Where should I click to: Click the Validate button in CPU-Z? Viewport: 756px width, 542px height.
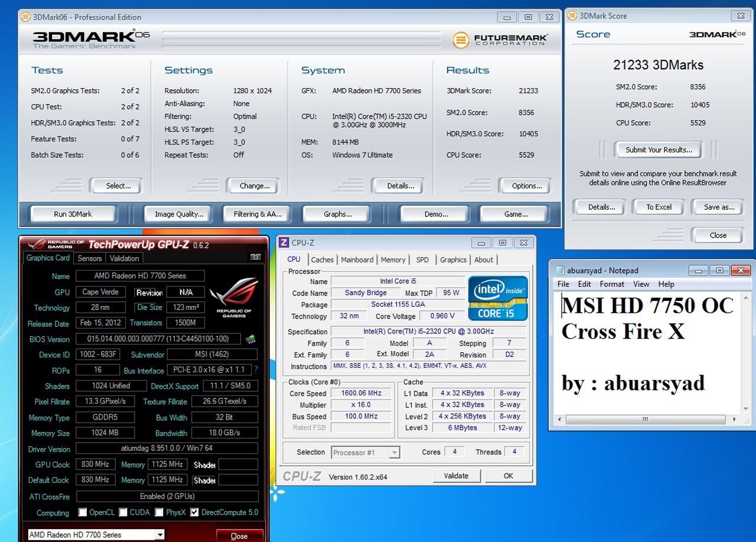[x=456, y=476]
